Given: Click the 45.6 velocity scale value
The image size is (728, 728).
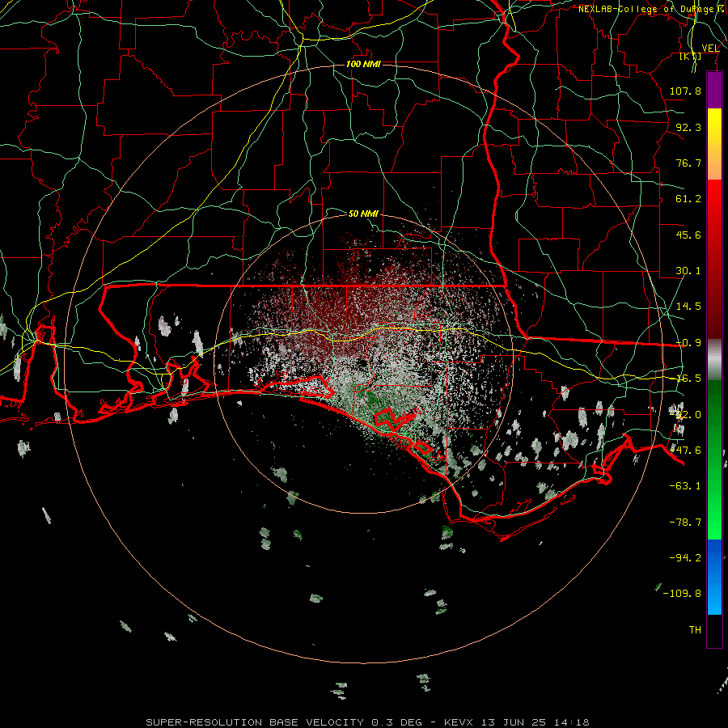Looking at the screenshot, I should 688,235.
